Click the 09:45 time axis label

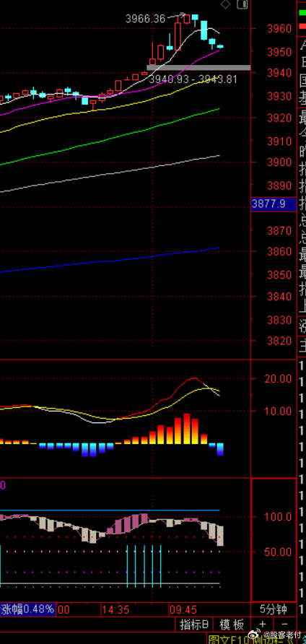pos(183,609)
